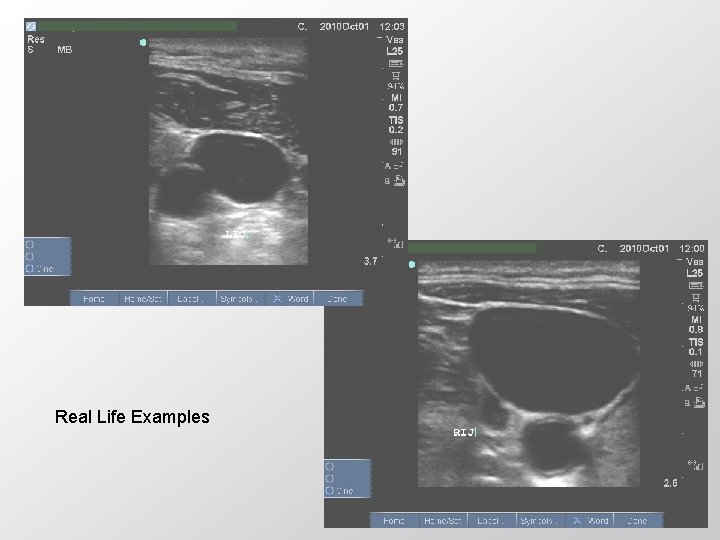The width and height of the screenshot is (720, 540).
Task: Click the 12:03 time on the LIJ screen
Action: click(392, 27)
